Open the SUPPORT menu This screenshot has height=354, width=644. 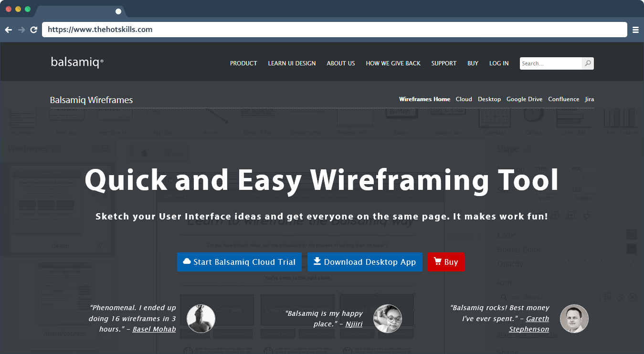(x=444, y=63)
